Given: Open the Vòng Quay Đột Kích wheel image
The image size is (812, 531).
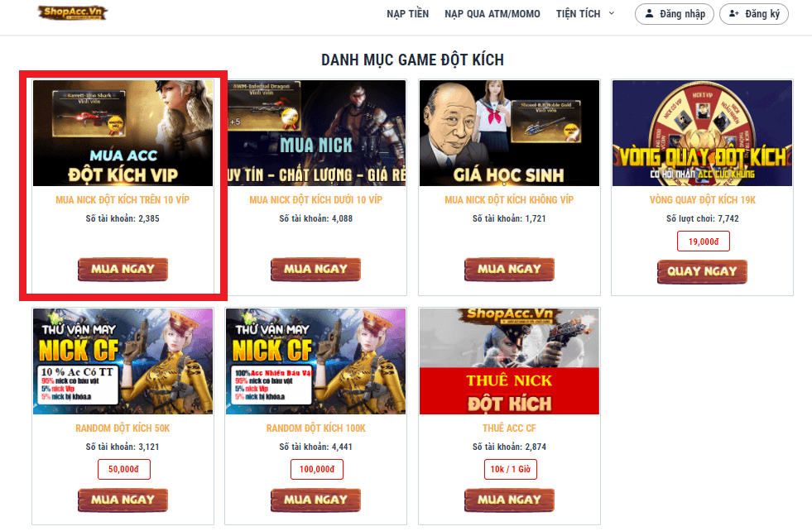Looking at the screenshot, I should tap(702, 133).
